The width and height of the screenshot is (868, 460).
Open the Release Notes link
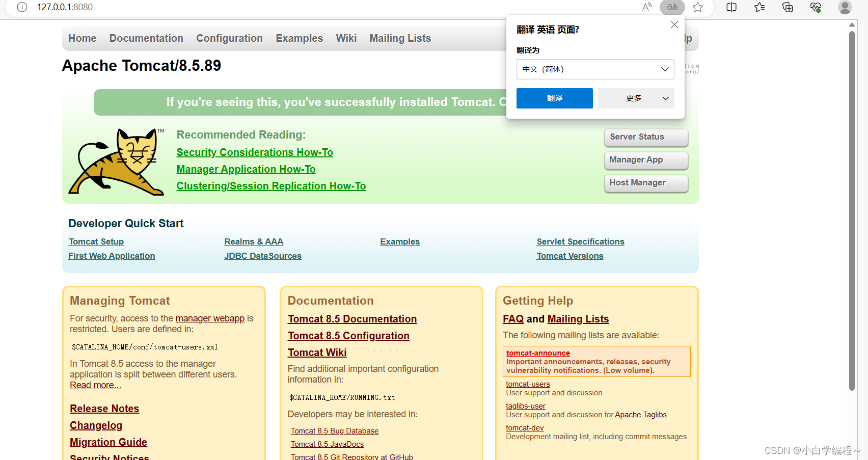click(104, 409)
